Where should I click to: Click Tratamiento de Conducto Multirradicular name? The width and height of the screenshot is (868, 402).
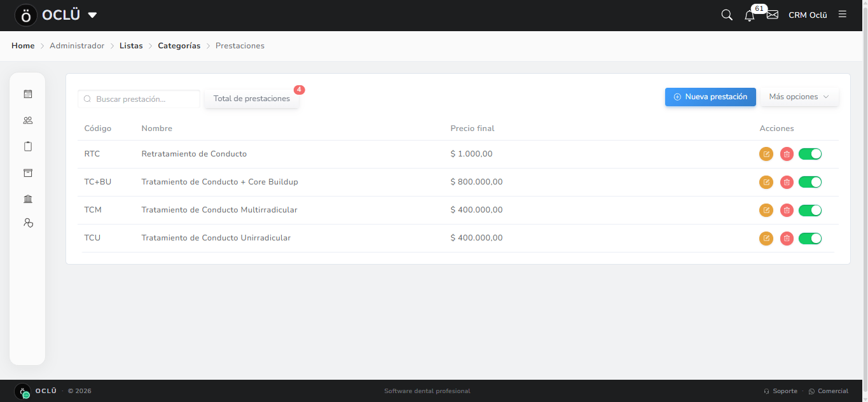(219, 210)
